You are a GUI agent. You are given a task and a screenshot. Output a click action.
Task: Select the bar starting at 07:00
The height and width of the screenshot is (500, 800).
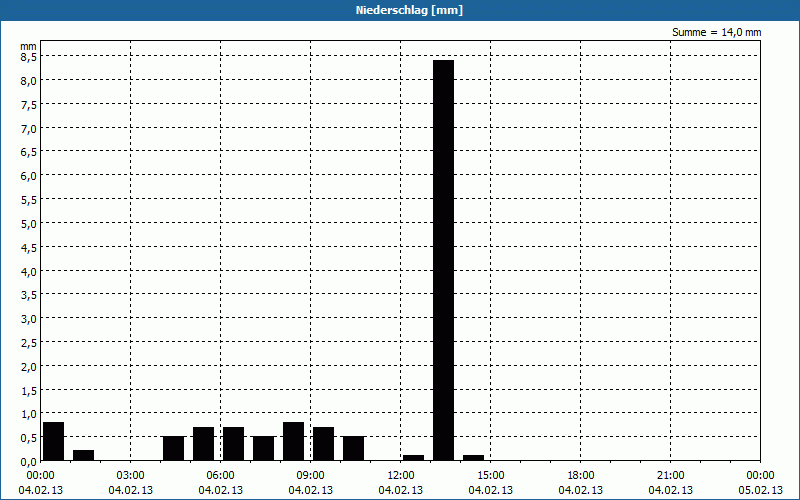coord(264,448)
